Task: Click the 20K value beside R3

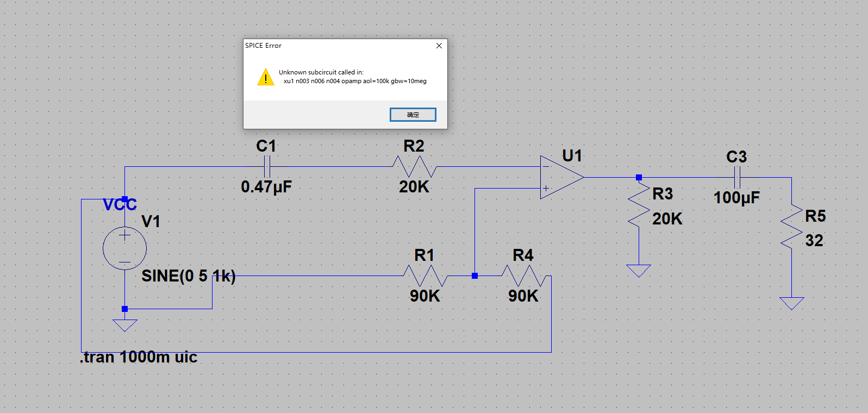Action: (x=667, y=219)
